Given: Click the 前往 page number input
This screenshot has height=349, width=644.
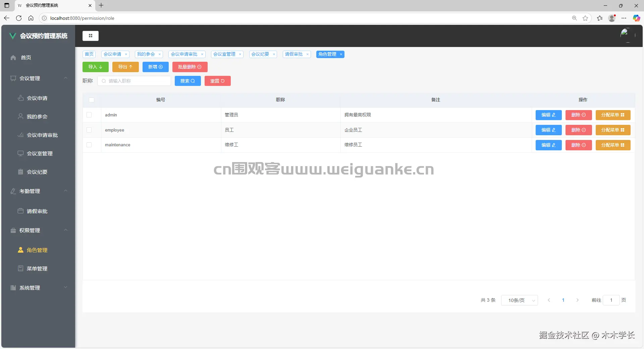Looking at the screenshot, I should 611,300.
